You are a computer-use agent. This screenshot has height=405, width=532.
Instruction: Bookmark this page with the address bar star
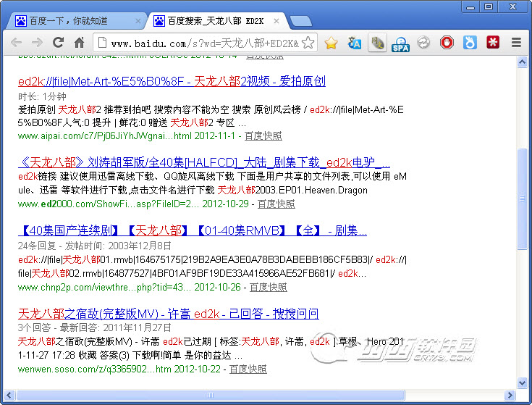tap(308, 43)
